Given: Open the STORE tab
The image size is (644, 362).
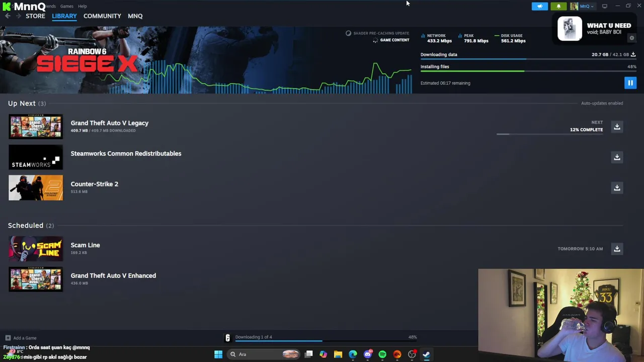Looking at the screenshot, I should coord(35,16).
